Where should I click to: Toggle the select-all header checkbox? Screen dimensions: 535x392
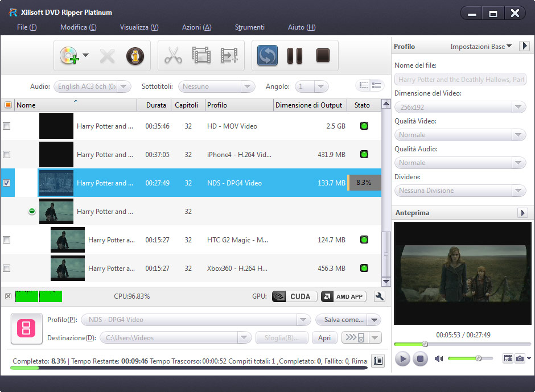(8, 105)
